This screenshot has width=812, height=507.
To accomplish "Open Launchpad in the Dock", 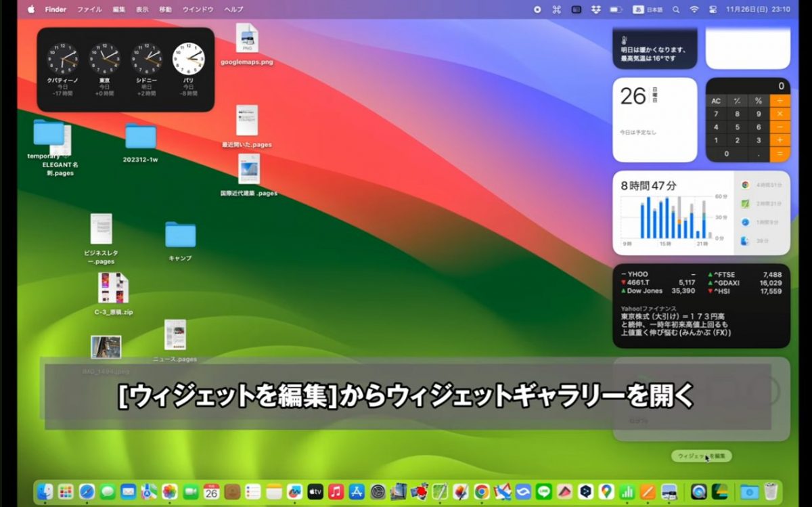I will point(66,491).
